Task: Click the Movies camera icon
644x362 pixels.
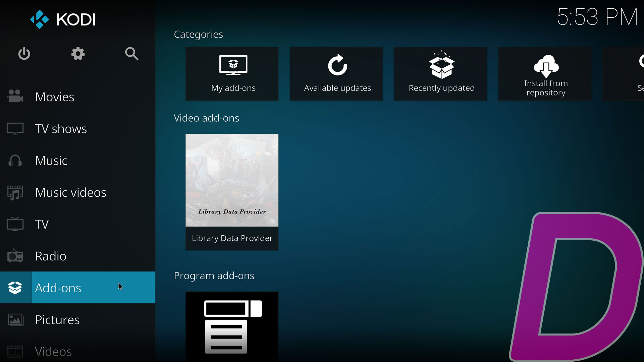Action: point(15,97)
